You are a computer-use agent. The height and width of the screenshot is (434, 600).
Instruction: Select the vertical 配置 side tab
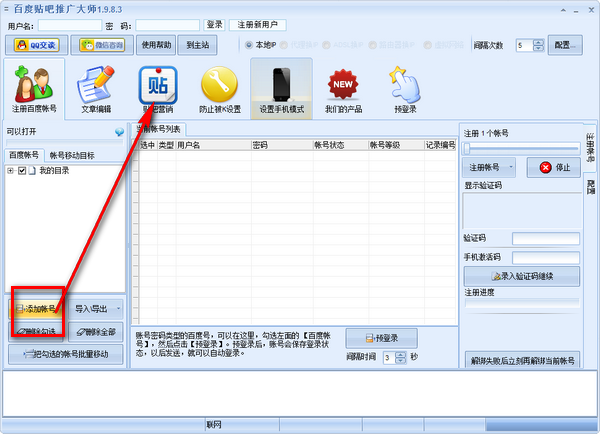pos(590,187)
